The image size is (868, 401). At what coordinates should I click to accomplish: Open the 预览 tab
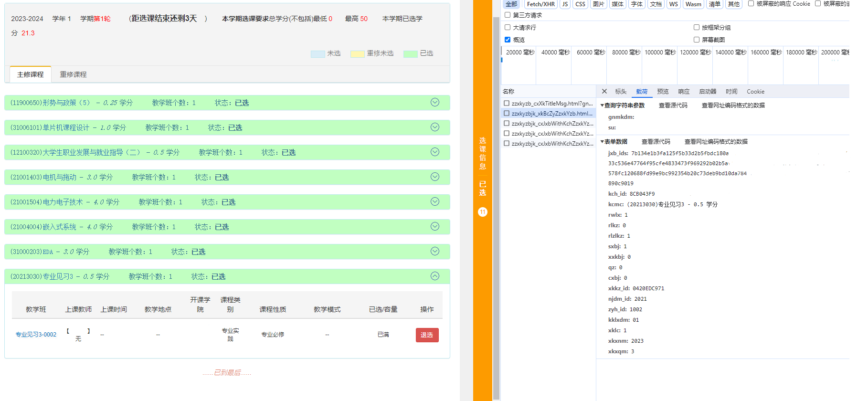pyautogui.click(x=663, y=91)
